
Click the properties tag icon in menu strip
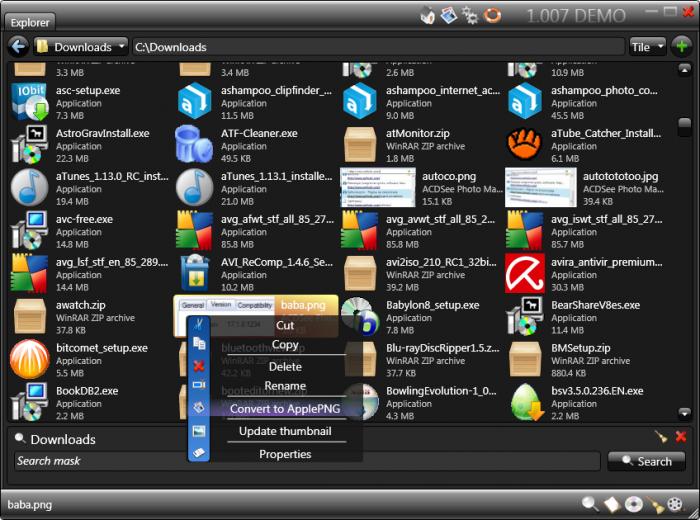[x=199, y=453]
